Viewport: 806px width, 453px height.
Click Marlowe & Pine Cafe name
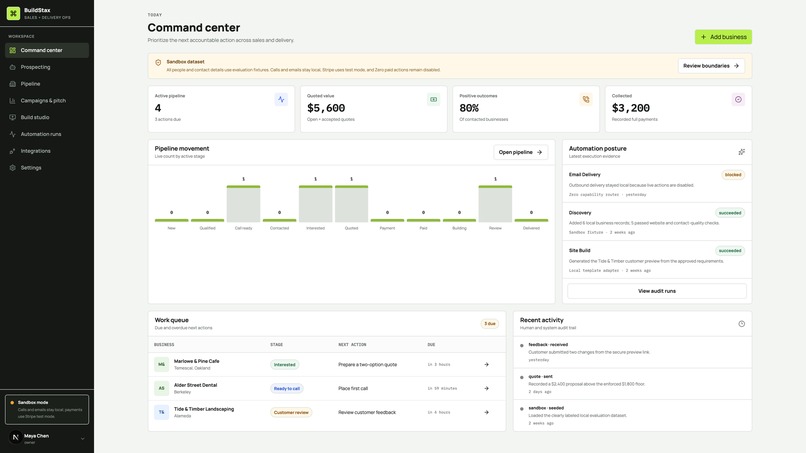(196, 361)
